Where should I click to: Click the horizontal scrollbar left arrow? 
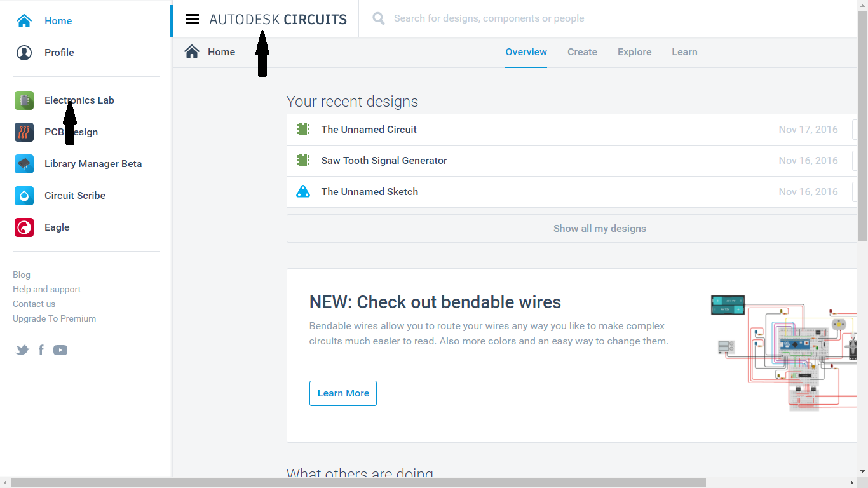(5, 483)
